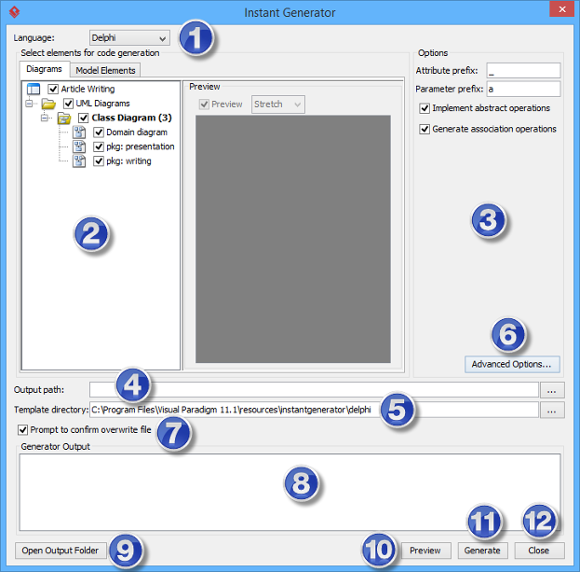Click the Domain diagram class diagram icon
Image resolution: width=580 pixels, height=572 pixels.
point(79,132)
